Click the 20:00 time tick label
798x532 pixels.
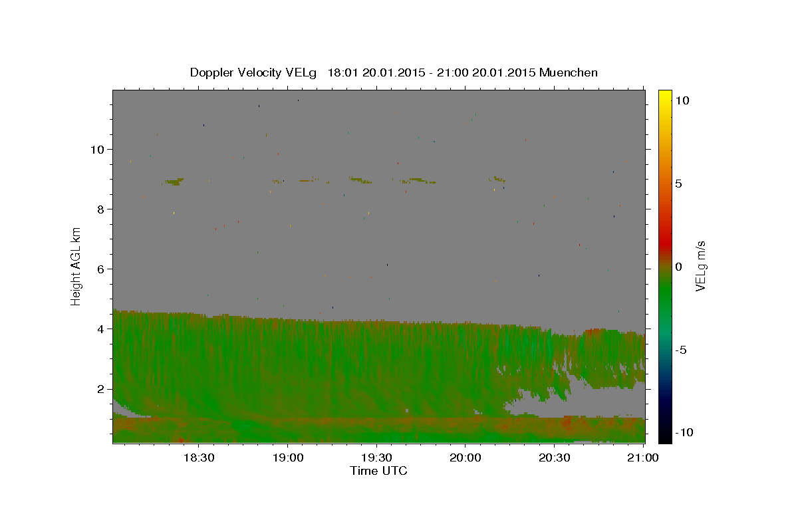point(465,458)
